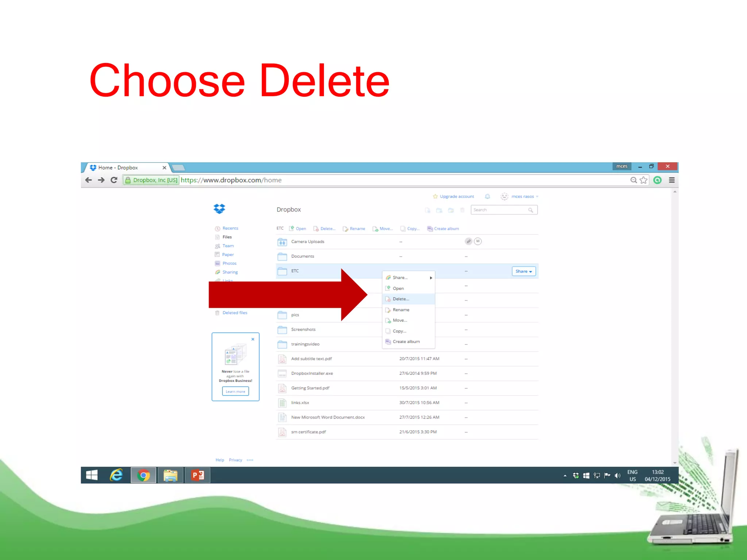Click the sm certificate.pdf file icon
The image size is (747, 560).
click(x=282, y=432)
